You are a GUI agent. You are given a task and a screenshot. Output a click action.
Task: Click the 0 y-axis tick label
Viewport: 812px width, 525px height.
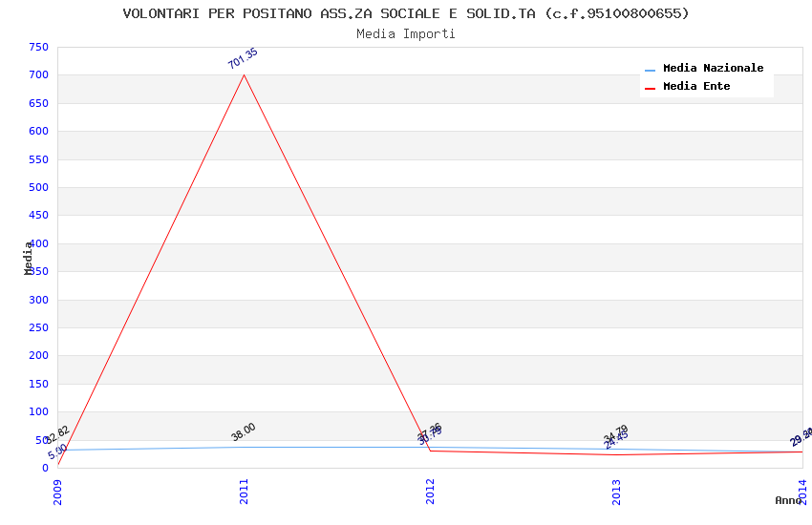pyautogui.click(x=46, y=468)
